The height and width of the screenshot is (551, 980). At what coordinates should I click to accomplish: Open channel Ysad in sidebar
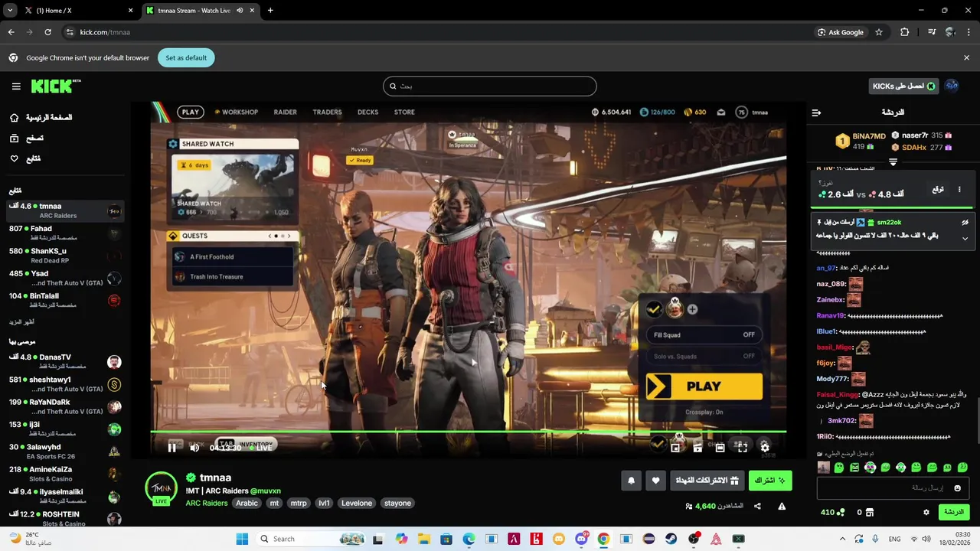[x=64, y=278]
